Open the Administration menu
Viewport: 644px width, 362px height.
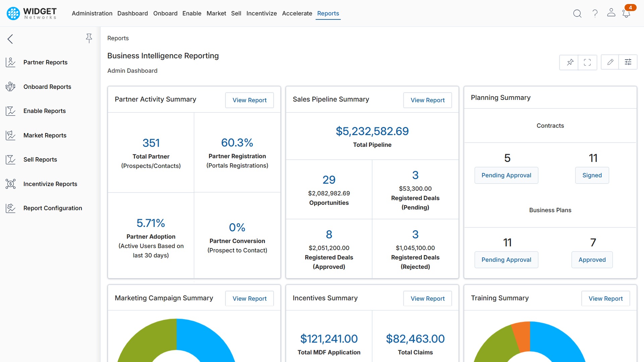click(92, 13)
